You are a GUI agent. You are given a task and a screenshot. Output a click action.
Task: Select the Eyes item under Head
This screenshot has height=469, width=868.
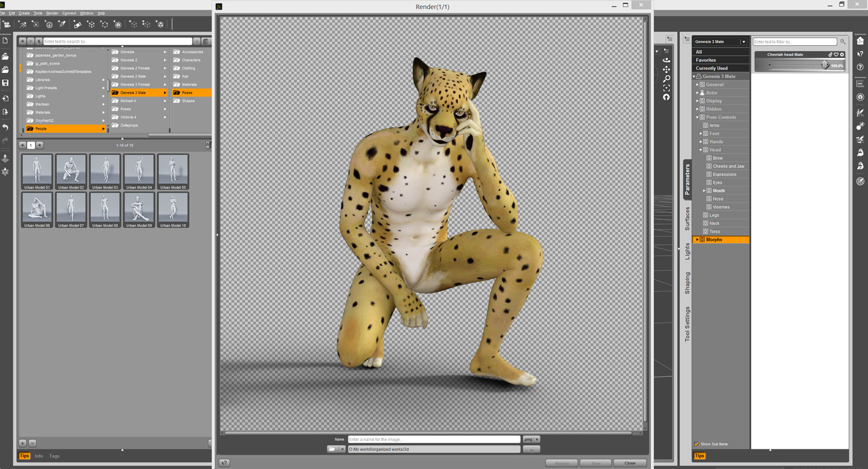718,183
